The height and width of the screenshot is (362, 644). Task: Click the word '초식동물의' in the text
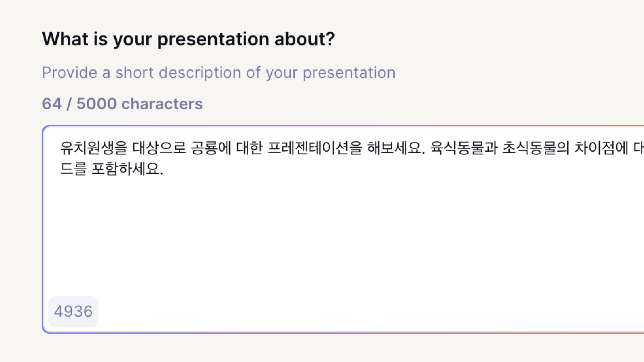click(x=536, y=148)
